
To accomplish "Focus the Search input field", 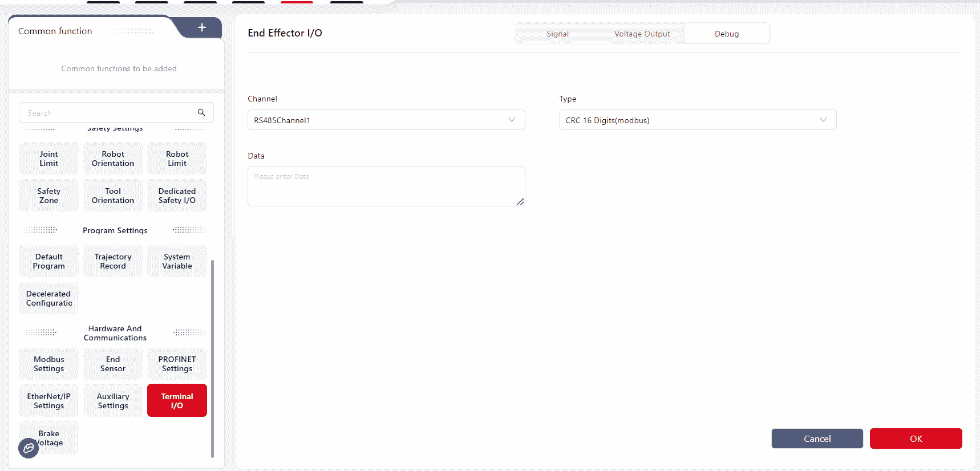I will [108, 113].
